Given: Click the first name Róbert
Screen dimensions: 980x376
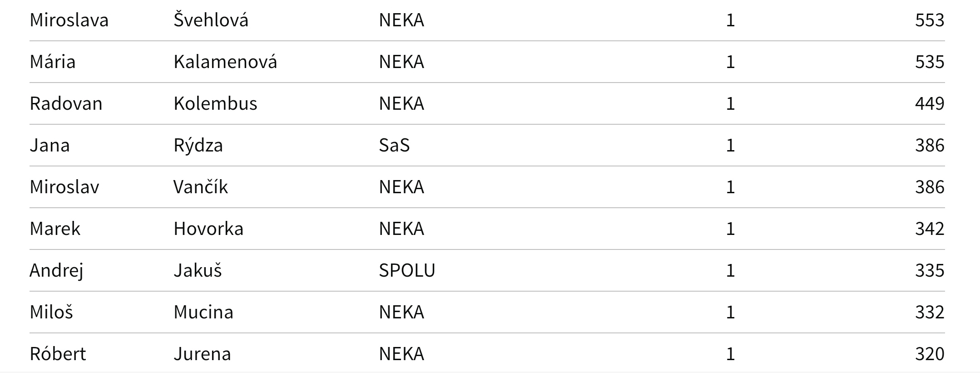Looking at the screenshot, I should coord(58,354).
